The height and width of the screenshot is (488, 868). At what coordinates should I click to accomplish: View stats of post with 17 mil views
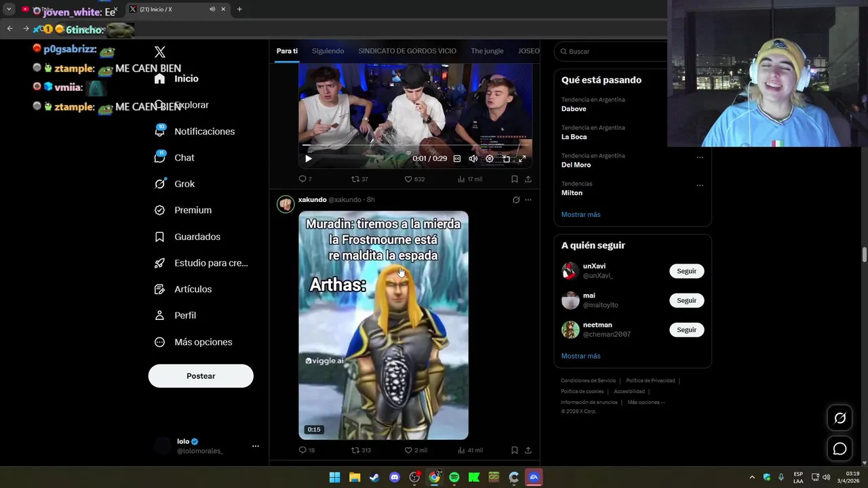[x=470, y=179]
